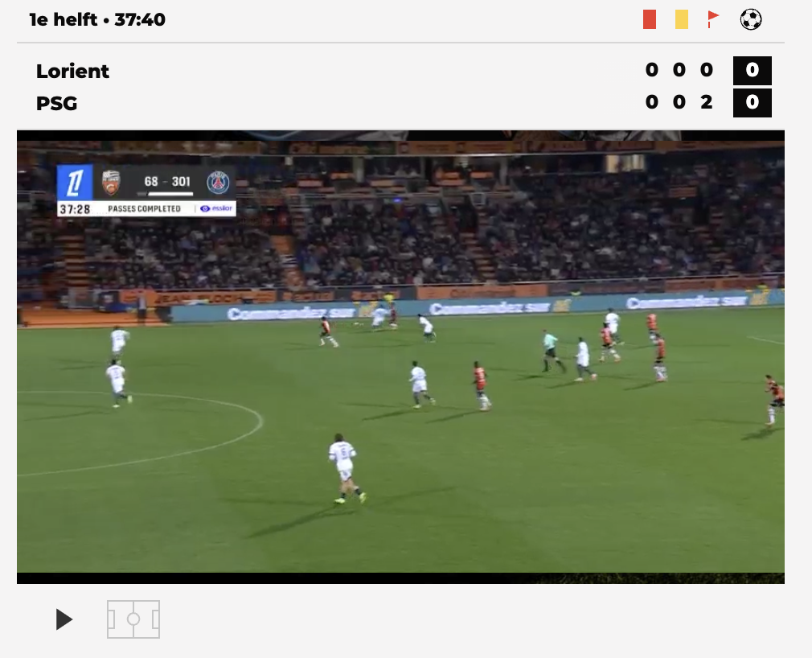Select the PSG team name

[x=56, y=103]
